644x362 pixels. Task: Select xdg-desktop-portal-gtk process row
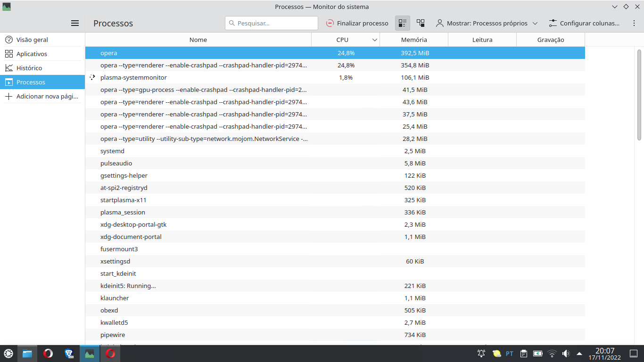click(x=335, y=224)
